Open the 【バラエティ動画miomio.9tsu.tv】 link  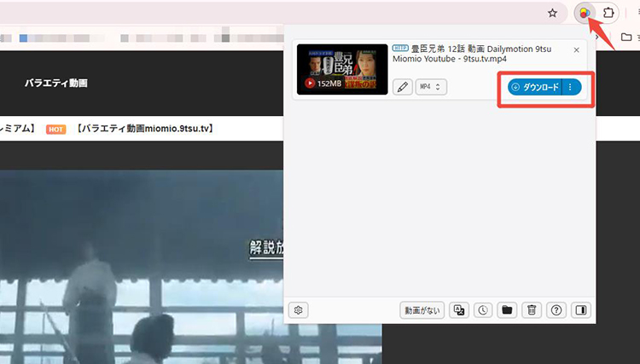coord(145,129)
